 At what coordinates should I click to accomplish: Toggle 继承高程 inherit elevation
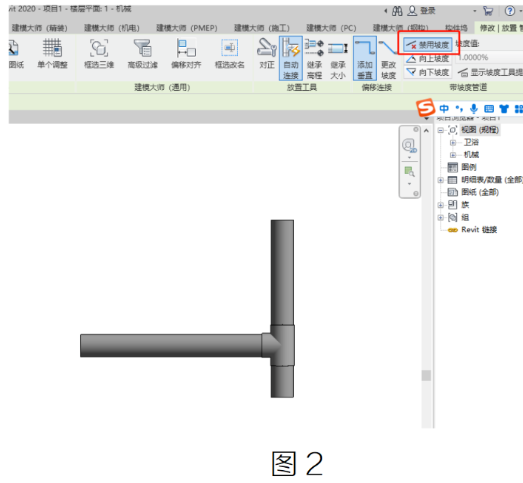coord(314,59)
